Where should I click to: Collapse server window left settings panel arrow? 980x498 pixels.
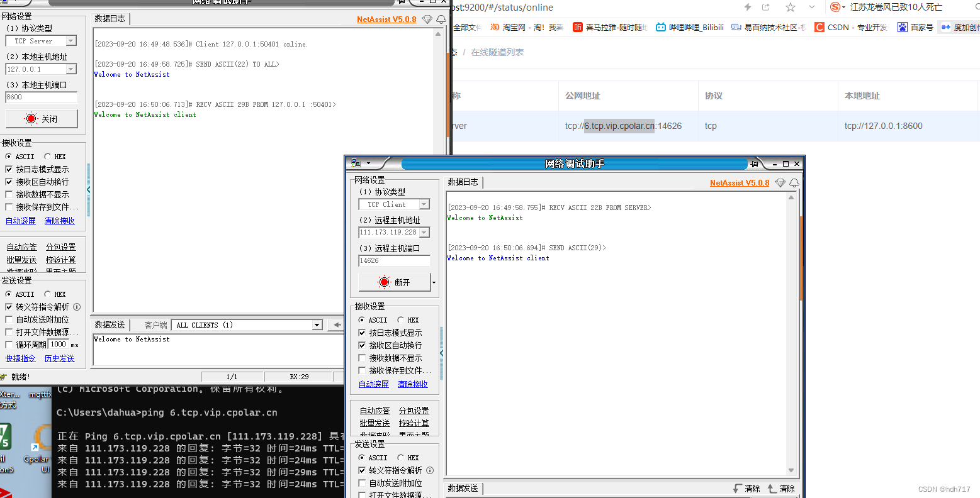[x=88, y=189]
